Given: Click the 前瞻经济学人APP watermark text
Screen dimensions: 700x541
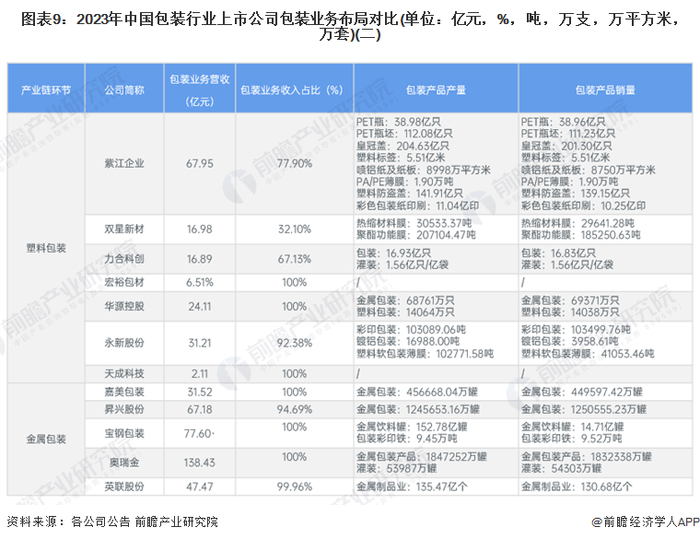Looking at the screenshot, I should pyautogui.click(x=645, y=521).
